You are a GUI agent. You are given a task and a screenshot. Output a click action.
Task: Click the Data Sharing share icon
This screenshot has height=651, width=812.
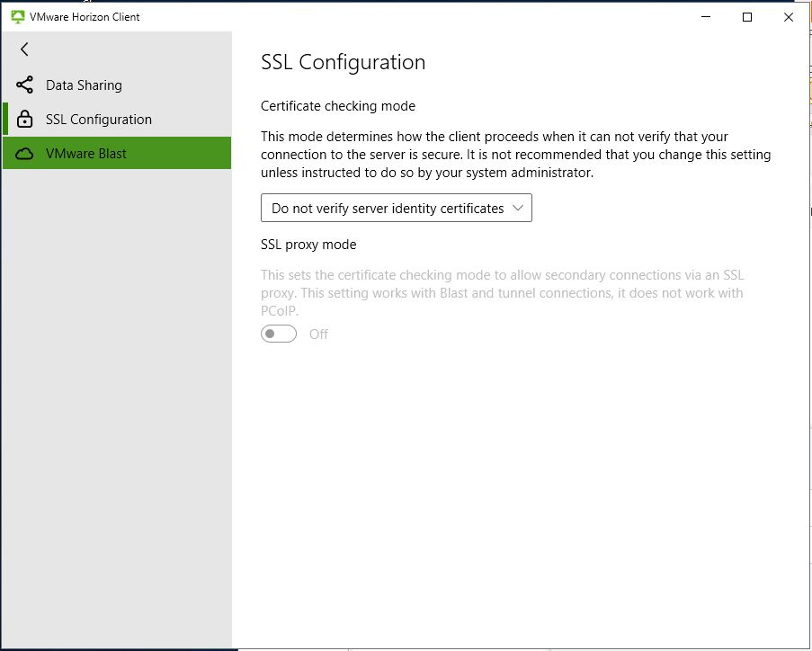click(x=25, y=85)
